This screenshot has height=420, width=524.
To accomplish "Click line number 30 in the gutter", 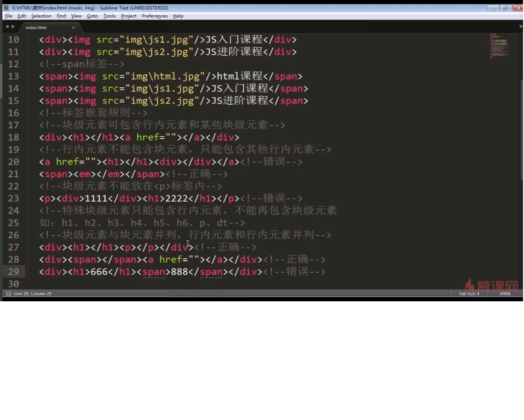I will 13,284.
